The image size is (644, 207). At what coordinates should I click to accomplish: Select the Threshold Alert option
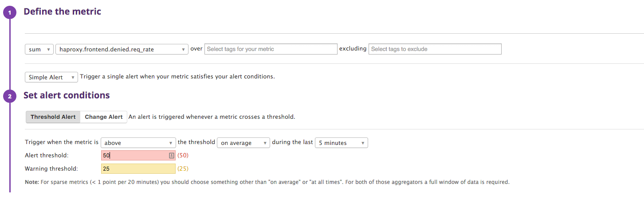(53, 117)
